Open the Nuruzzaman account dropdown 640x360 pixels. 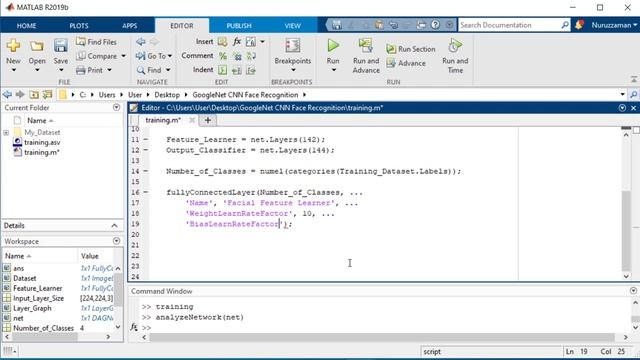614,25
